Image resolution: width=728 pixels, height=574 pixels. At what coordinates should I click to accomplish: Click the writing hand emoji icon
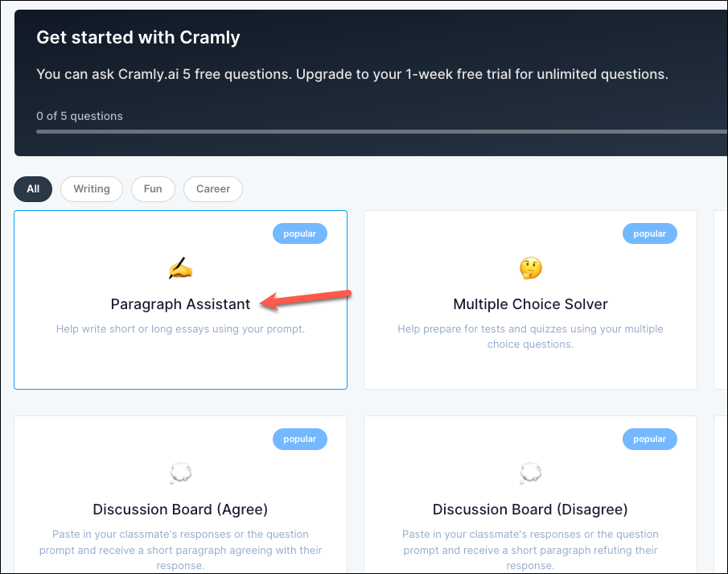[181, 268]
